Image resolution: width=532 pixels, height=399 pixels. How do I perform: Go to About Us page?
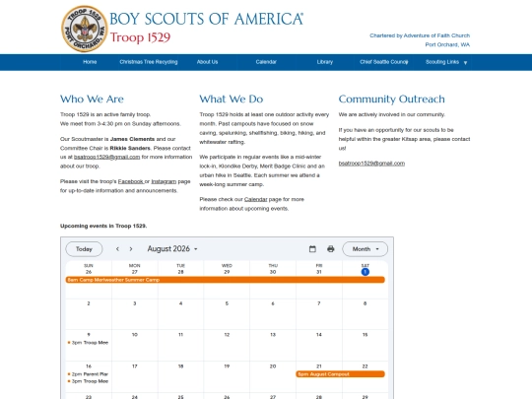[207, 62]
